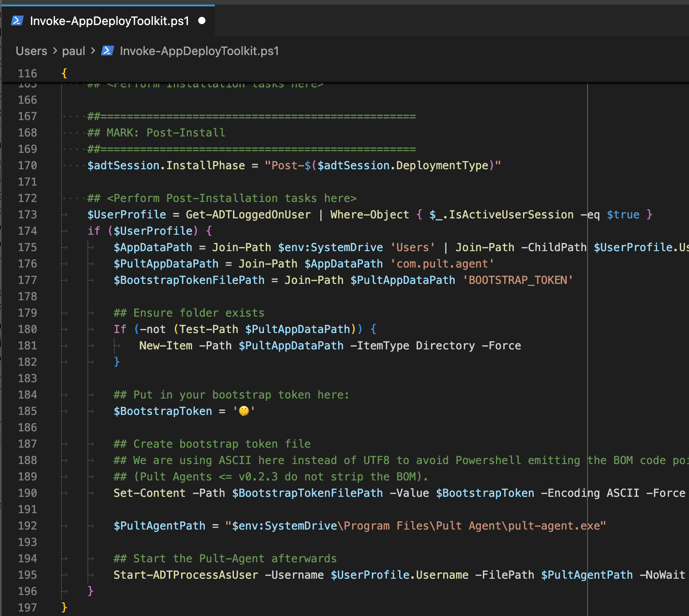Click line number 170 in the gutter
689x616 pixels.
27,166
